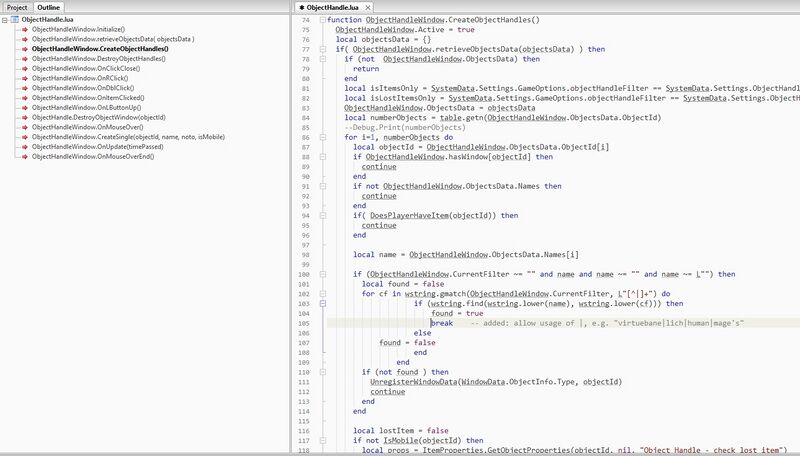Fold the Names check block at line 91
800x456 pixels.
[322, 186]
